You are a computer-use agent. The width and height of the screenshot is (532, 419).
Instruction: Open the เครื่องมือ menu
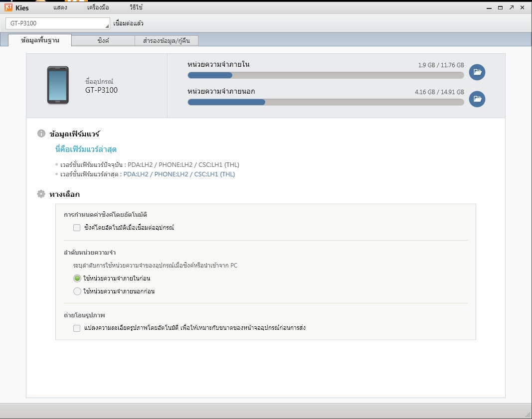coord(98,7)
